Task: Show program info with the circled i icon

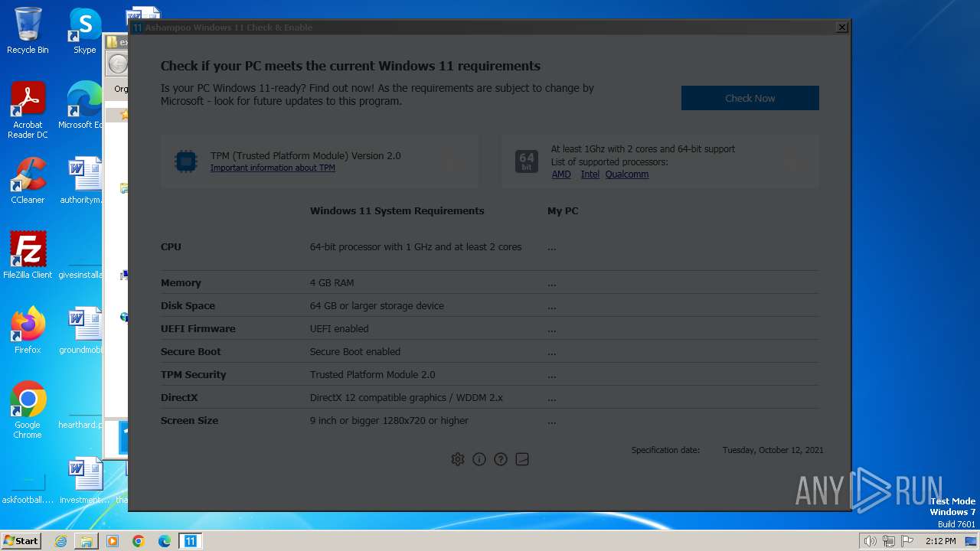Action: (479, 459)
